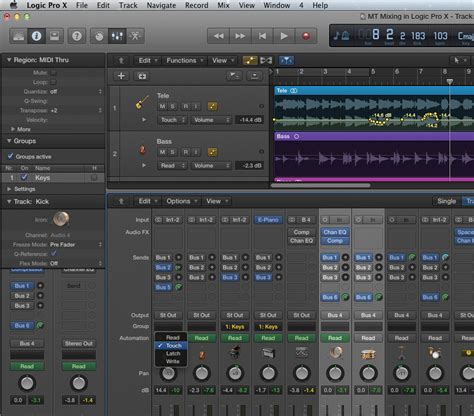The image size is (474, 416).
Task: Click Stereo Out output in inspector strip
Action: 79,343
